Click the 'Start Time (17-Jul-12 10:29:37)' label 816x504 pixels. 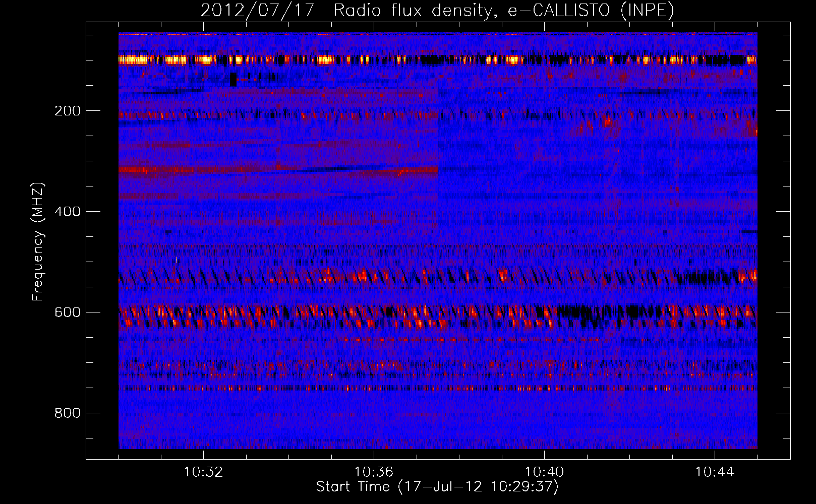click(x=437, y=487)
